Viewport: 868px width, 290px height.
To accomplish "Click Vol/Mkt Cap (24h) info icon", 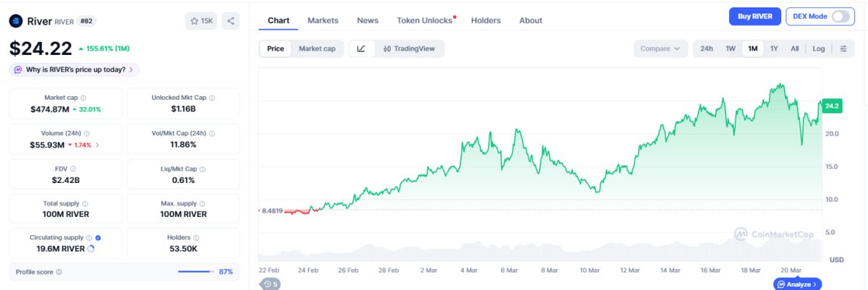I will tap(212, 133).
